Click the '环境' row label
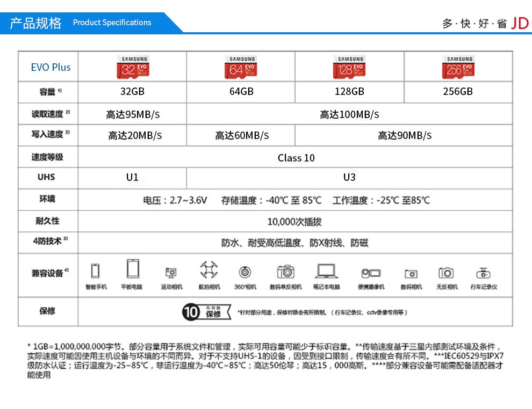Viewport: 532px width, 409px height. point(47,199)
